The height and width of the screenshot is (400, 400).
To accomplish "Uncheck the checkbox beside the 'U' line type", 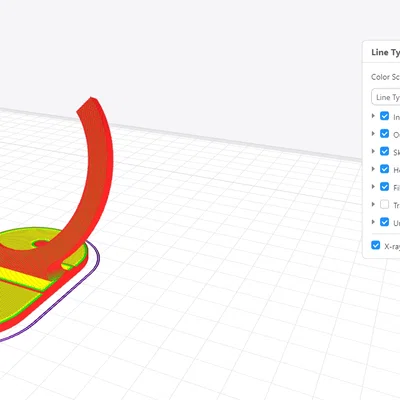I will tap(384, 222).
